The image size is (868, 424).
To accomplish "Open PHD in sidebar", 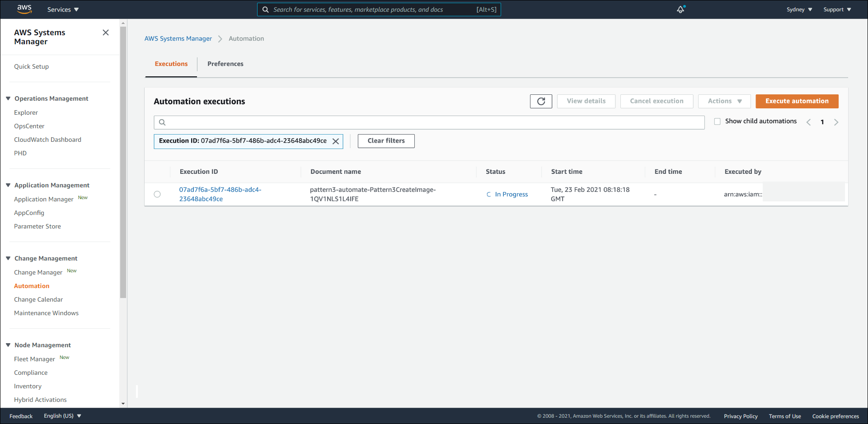I will coord(20,153).
